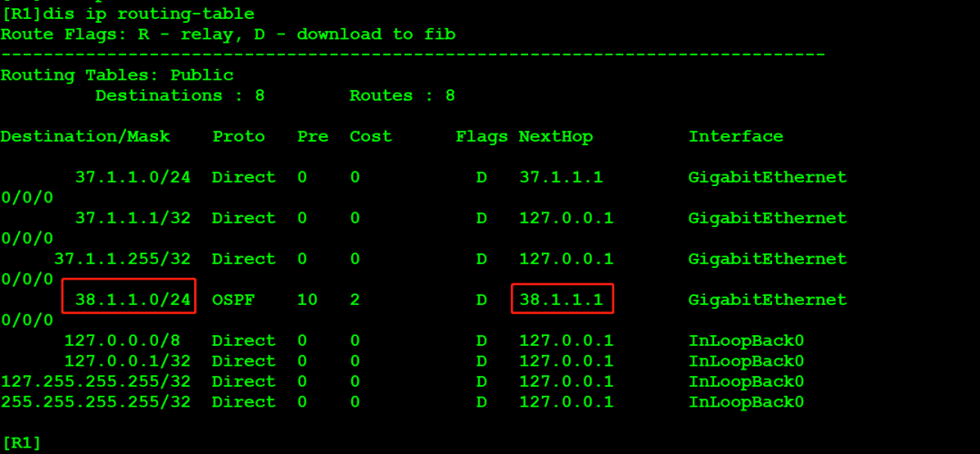
Task: Click the D flag in the OSPF row
Action: point(481,301)
